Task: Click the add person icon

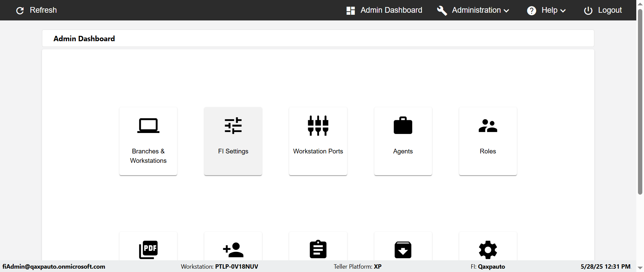Action: coord(233,250)
